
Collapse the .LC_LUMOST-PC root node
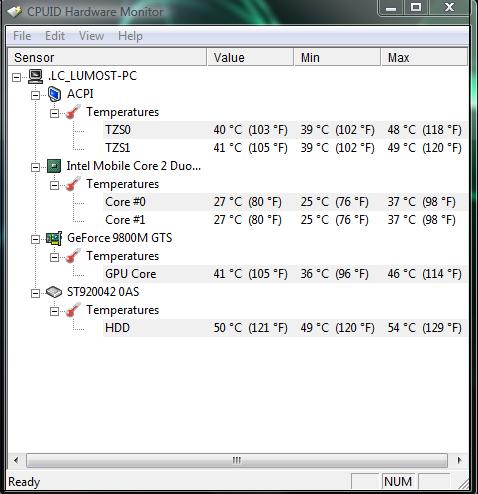(16, 77)
